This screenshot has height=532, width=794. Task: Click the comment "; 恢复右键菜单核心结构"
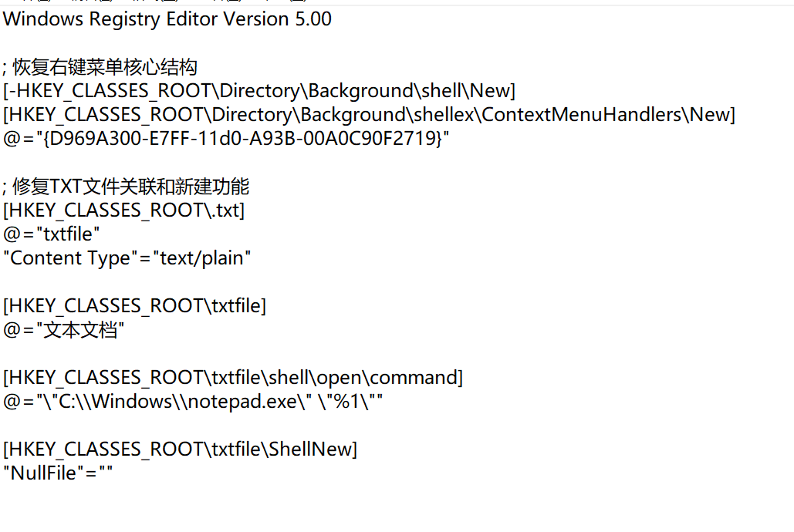point(100,67)
